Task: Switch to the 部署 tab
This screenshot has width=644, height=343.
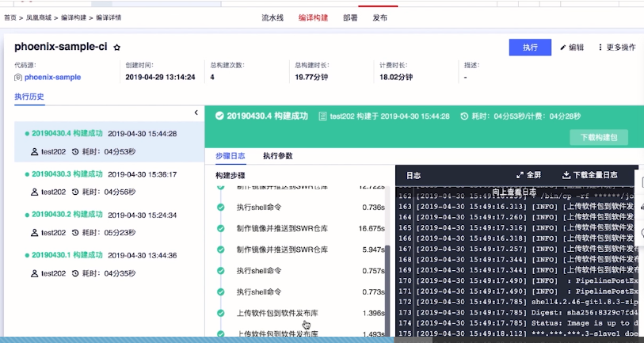Action: [x=350, y=18]
